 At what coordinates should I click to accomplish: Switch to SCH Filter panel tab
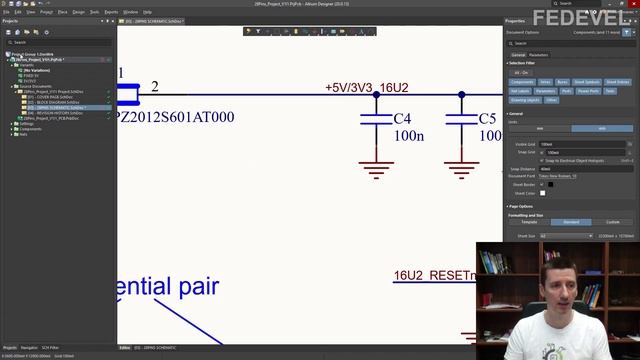pos(50,348)
